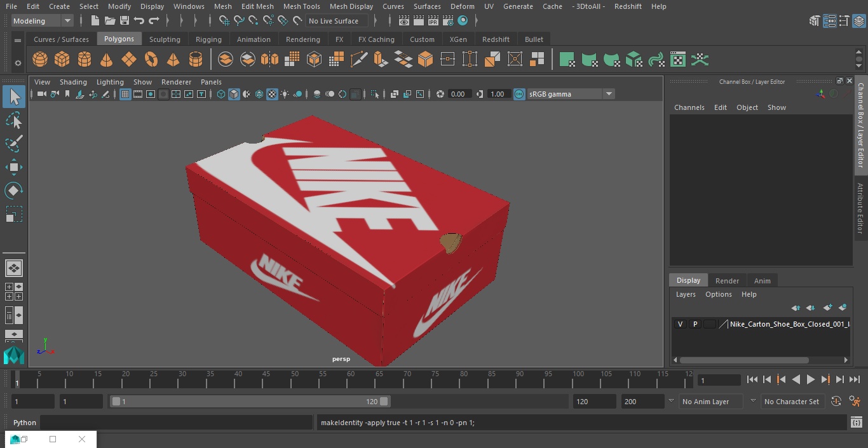Click the Save Scene disk icon
Image resolution: width=868 pixels, height=448 pixels.
point(125,21)
